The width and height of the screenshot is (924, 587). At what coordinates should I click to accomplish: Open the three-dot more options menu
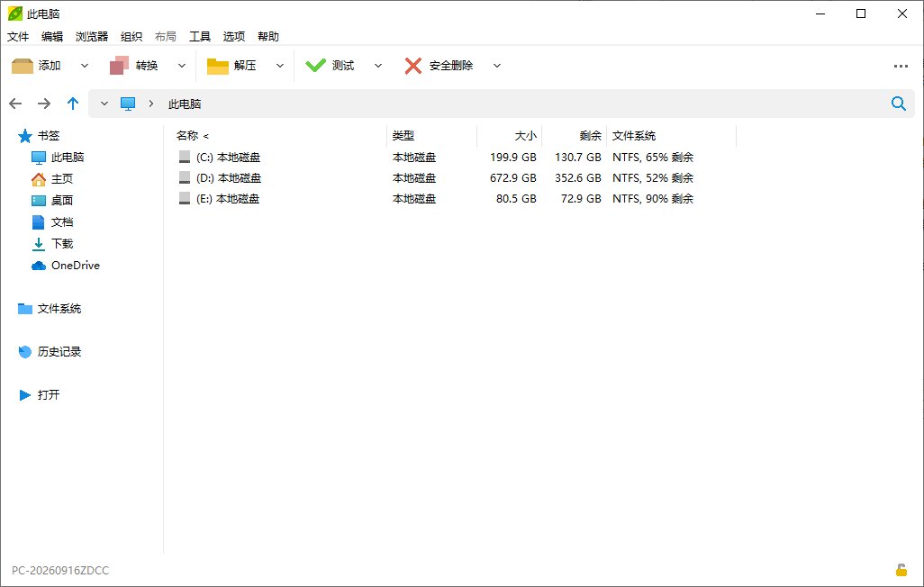click(x=901, y=66)
